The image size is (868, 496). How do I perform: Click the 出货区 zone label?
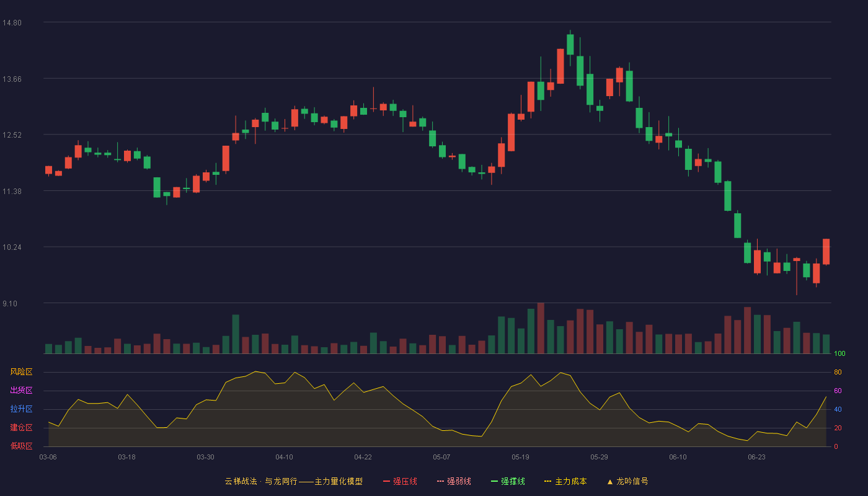(x=21, y=391)
